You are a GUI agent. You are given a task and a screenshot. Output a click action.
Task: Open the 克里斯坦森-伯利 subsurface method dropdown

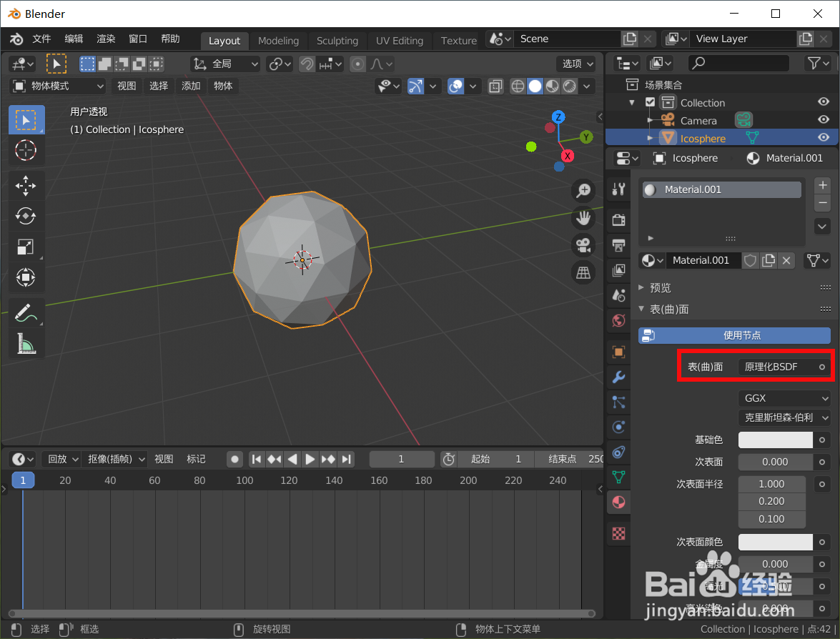click(784, 417)
